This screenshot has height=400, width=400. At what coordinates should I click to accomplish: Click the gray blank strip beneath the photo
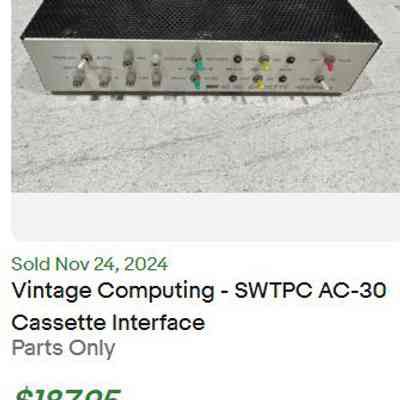point(206,217)
